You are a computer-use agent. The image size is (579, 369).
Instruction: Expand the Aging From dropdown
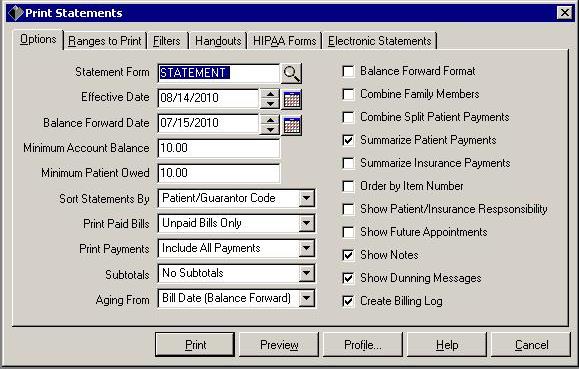tap(306, 298)
